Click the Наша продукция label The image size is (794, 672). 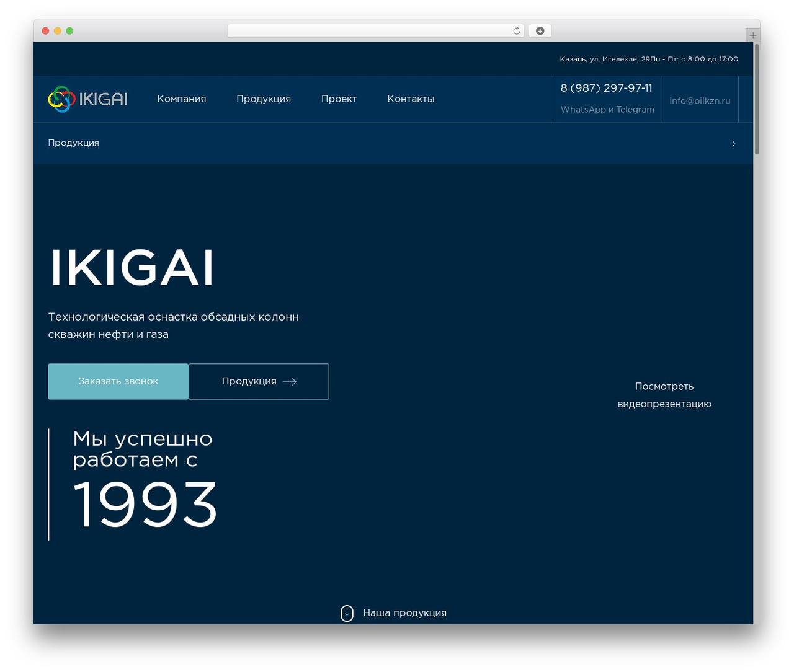tap(404, 612)
